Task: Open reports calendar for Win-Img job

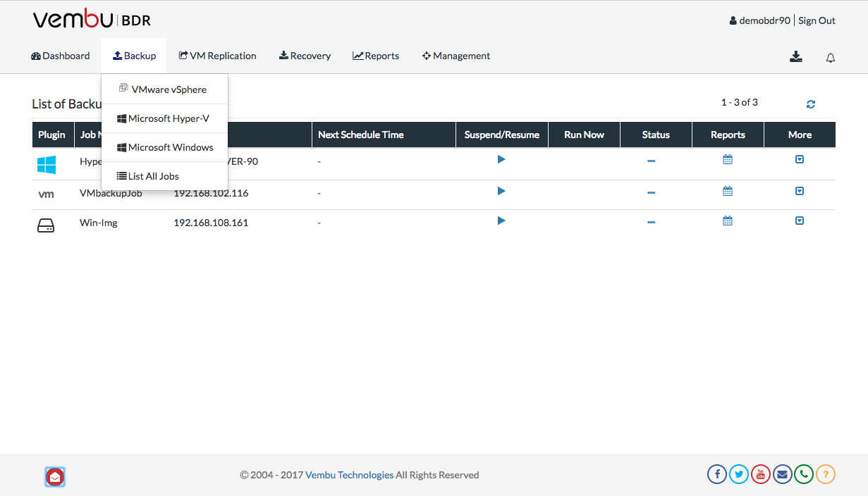Action: tap(728, 221)
